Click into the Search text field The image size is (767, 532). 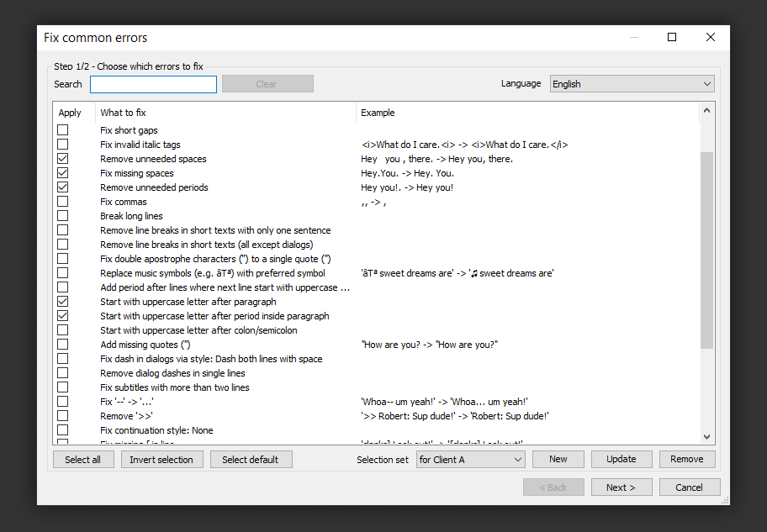[153, 83]
